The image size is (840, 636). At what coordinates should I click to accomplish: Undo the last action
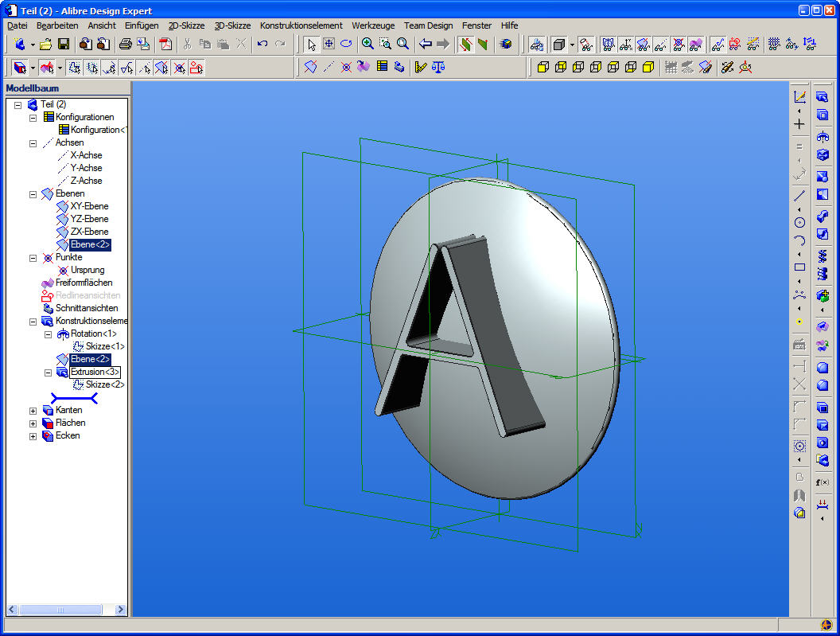pyautogui.click(x=262, y=44)
